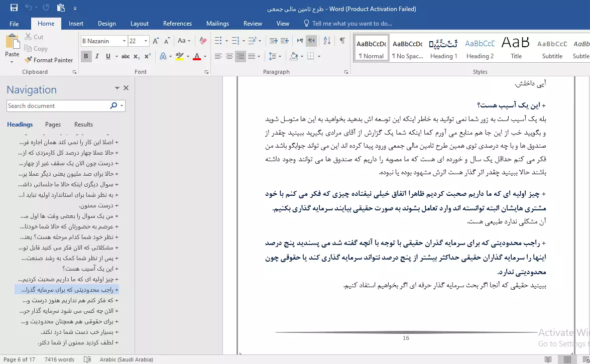Switch to Pages tab in Navigation pane
The image size is (590, 364).
click(53, 125)
